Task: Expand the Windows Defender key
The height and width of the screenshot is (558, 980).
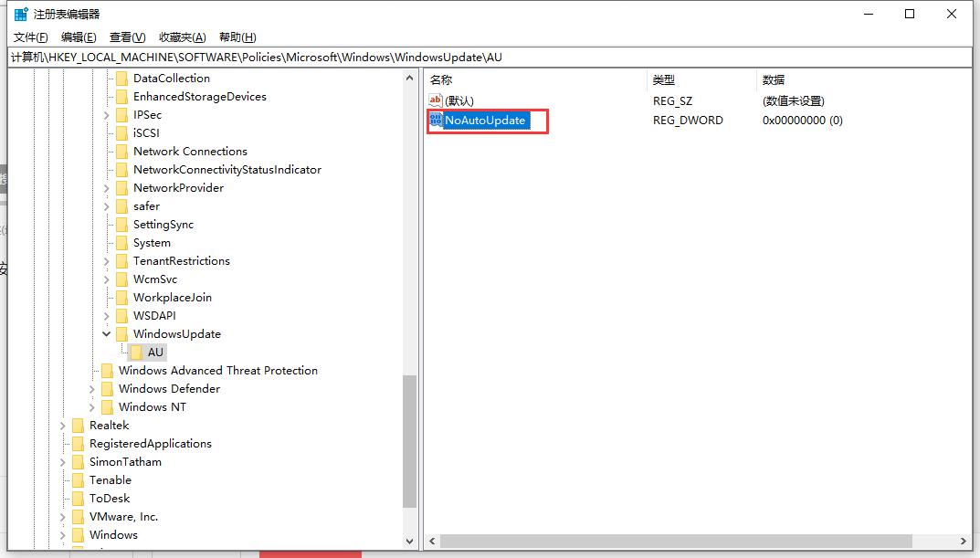Action: click(x=92, y=389)
